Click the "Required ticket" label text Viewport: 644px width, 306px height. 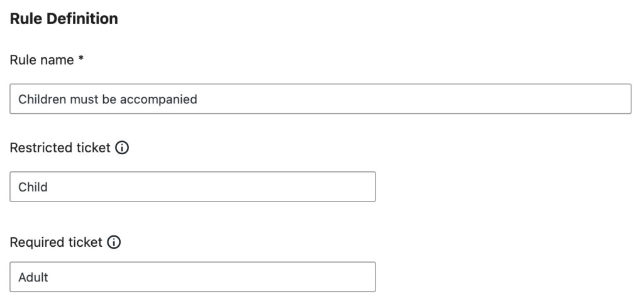click(x=56, y=242)
